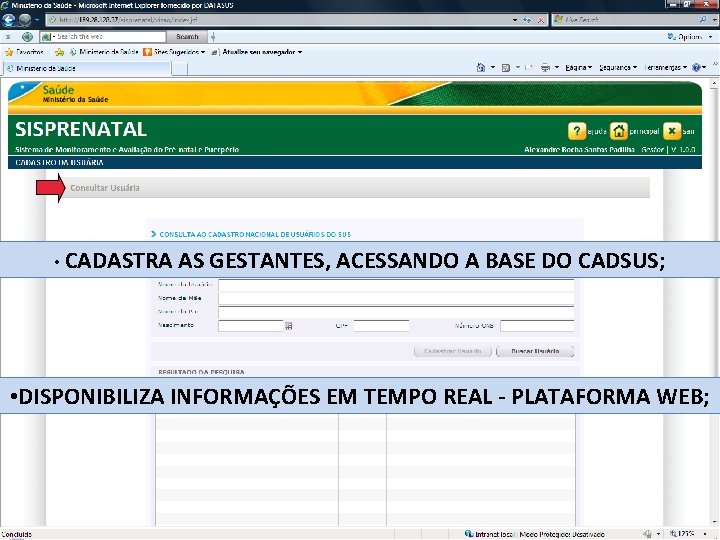The width and height of the screenshot is (720, 540).
Task: Open the Live Search provider dropdown
Action: (x=714, y=20)
